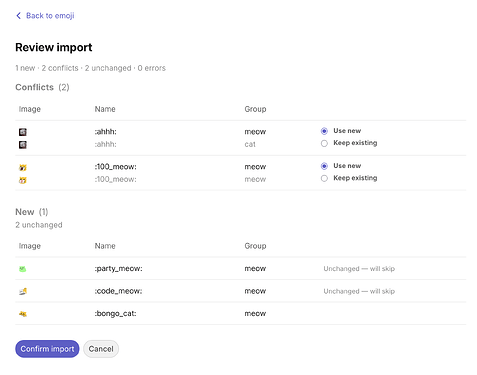Click the Image column header in Conflicts table
The height and width of the screenshot is (375, 477).
coord(30,109)
